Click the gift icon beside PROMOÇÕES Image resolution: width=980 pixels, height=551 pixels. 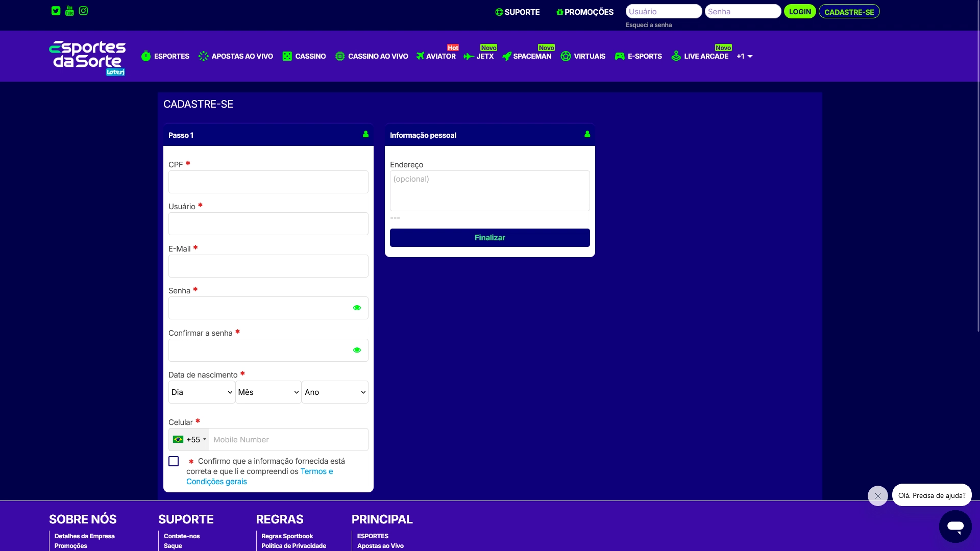tap(560, 12)
